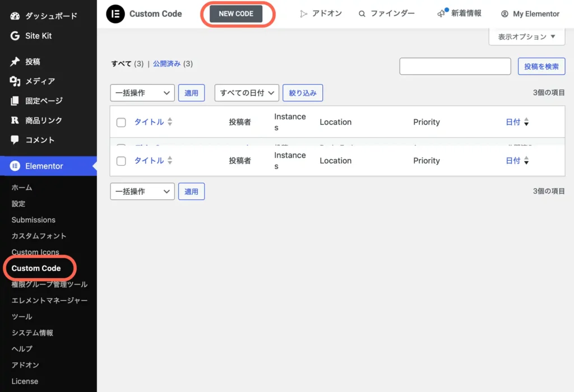
Task: Click the media icon next to メディア
Action: 15,81
